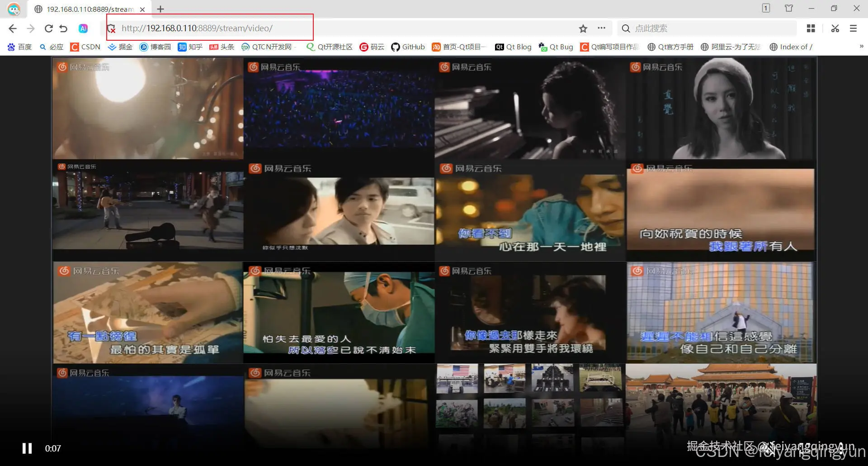This screenshot has width=868, height=466.
Task: Open the screenshot scissors tool icon
Action: pos(835,28)
